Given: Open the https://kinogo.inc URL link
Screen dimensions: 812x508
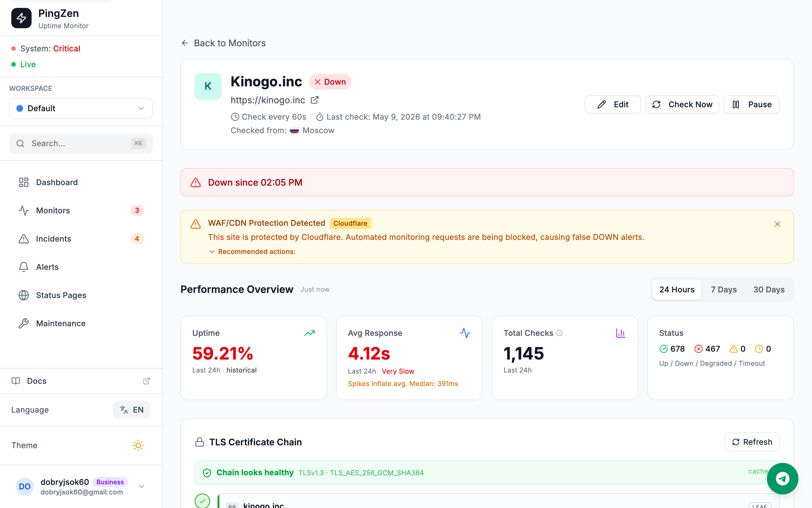Looking at the screenshot, I should tap(268, 100).
